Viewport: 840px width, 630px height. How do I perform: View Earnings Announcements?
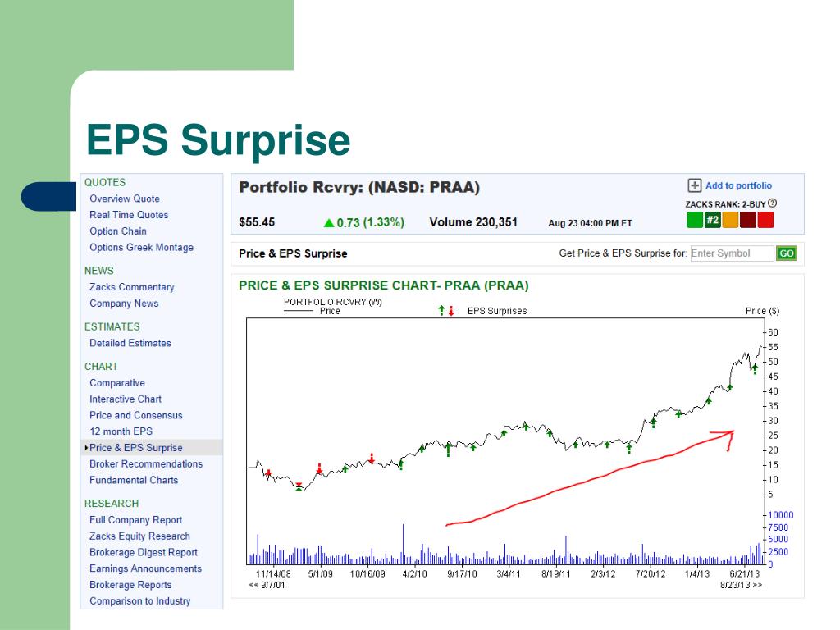pos(146,568)
